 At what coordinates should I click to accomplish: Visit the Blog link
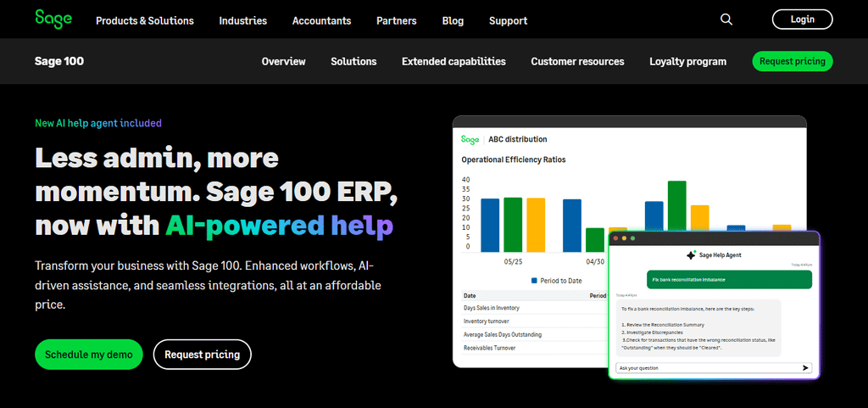pos(453,20)
